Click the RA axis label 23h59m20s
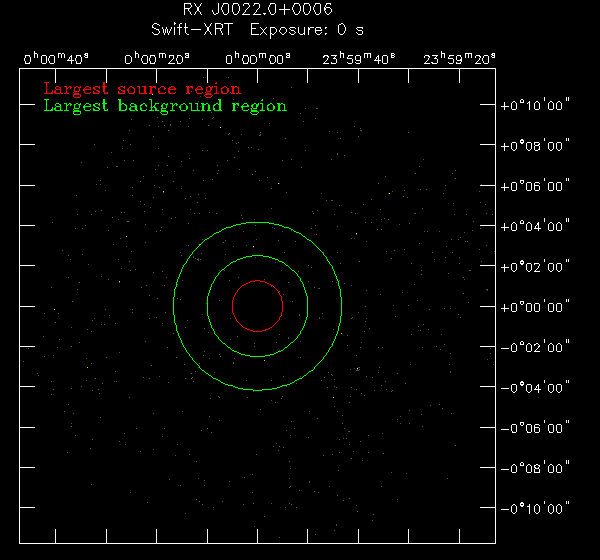The width and height of the screenshot is (600, 560). pos(459,59)
